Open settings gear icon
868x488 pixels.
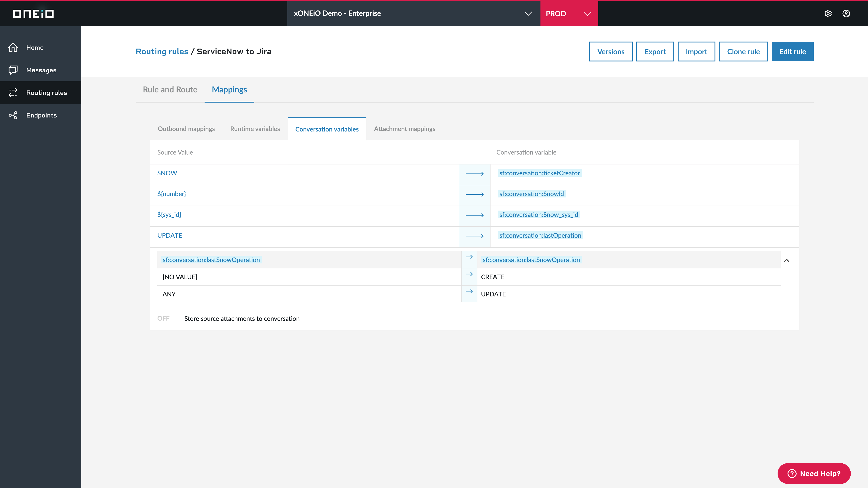828,14
